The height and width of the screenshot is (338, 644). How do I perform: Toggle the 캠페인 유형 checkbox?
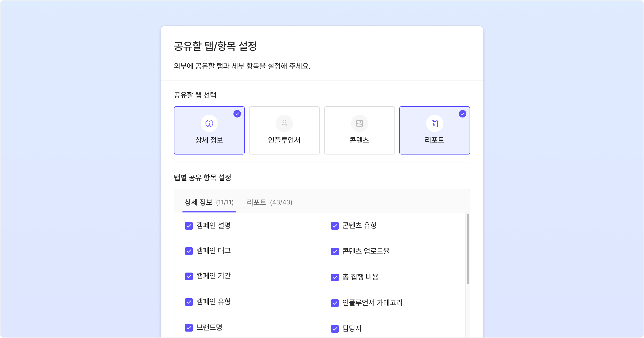189,302
